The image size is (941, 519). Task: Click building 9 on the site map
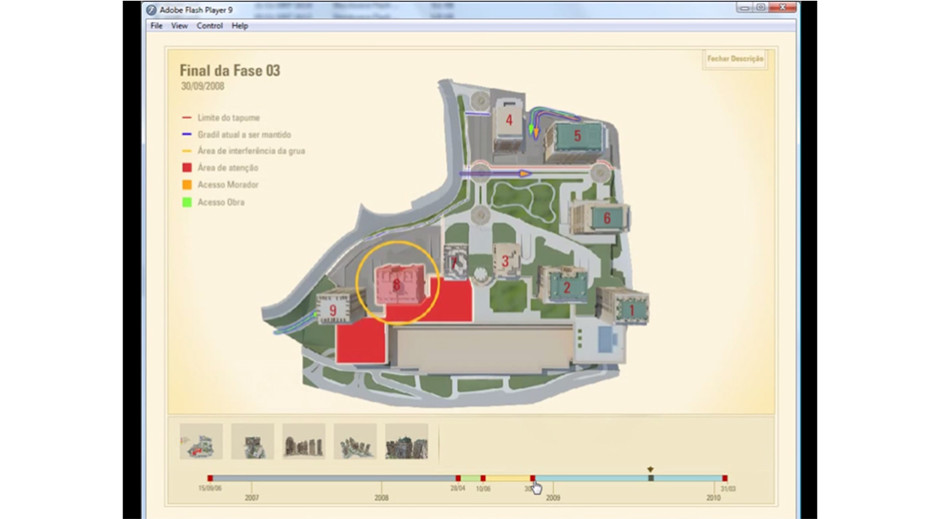(334, 311)
